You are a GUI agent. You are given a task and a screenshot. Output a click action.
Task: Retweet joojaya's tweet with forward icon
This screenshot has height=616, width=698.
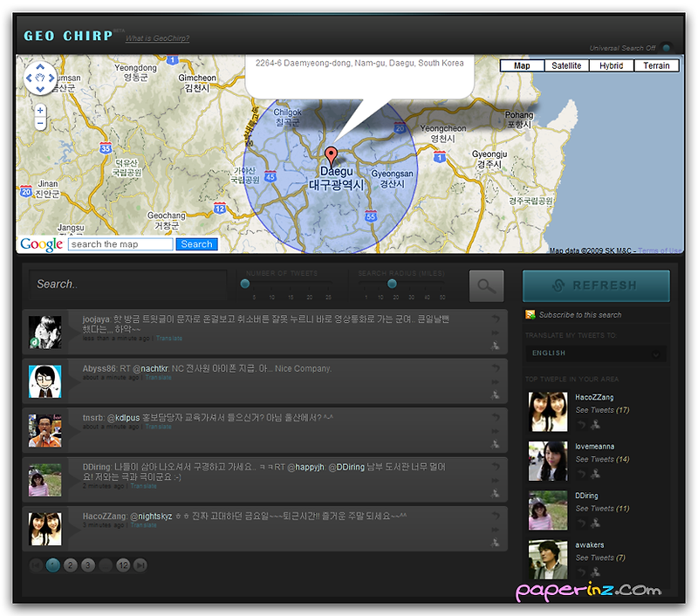coord(496,332)
